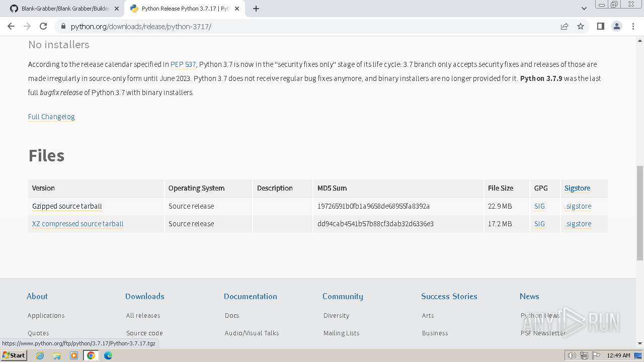Share this page via the share icon
Viewport: 644px width, 362px height.
(565, 26)
